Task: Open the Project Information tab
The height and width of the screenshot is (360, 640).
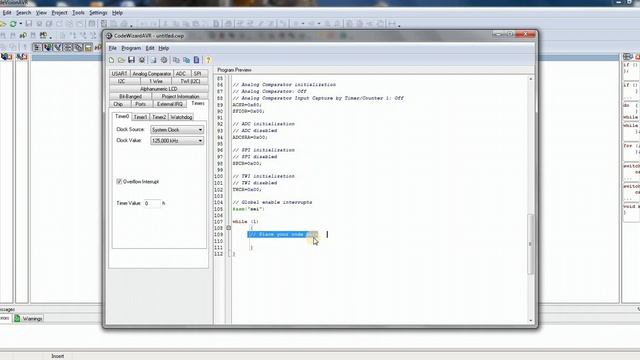Action: [180, 96]
